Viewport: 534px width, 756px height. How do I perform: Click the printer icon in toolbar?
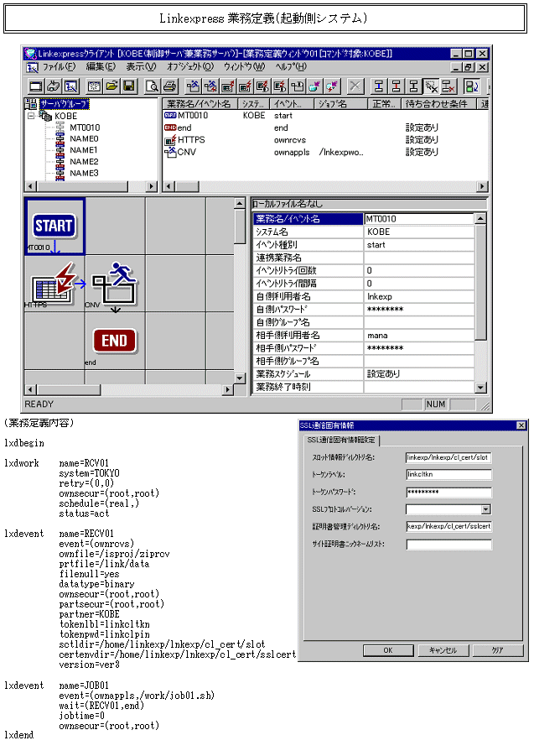(169, 86)
